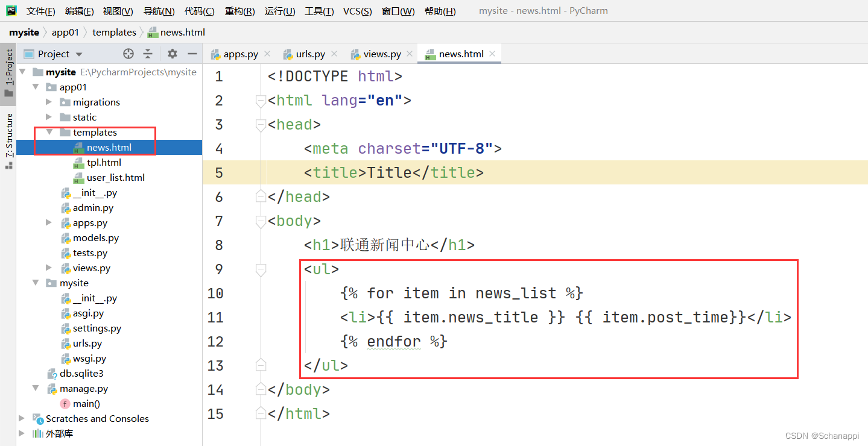Click fold marker on the html tag line
This screenshot has height=446, width=868.
click(x=261, y=101)
